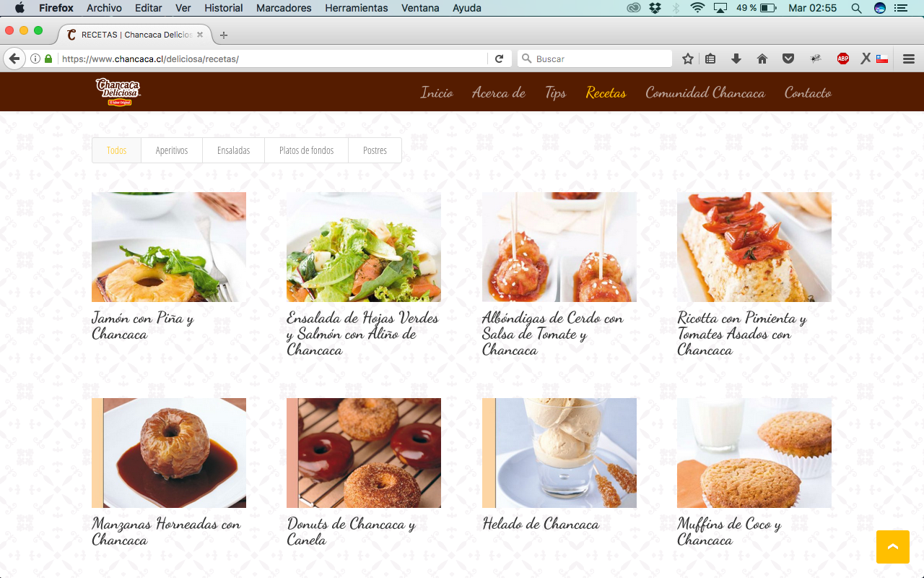Open the Marcadores menu

coord(284,8)
